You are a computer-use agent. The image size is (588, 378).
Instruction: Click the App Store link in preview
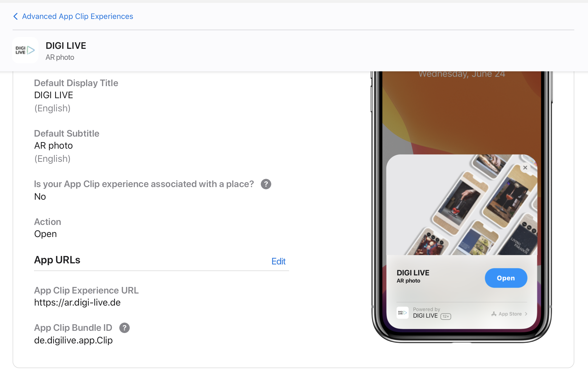click(510, 314)
